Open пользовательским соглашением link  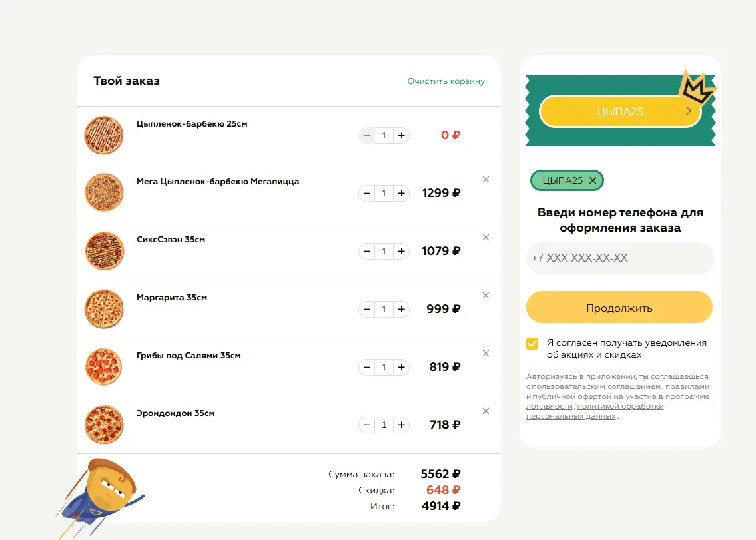596,386
